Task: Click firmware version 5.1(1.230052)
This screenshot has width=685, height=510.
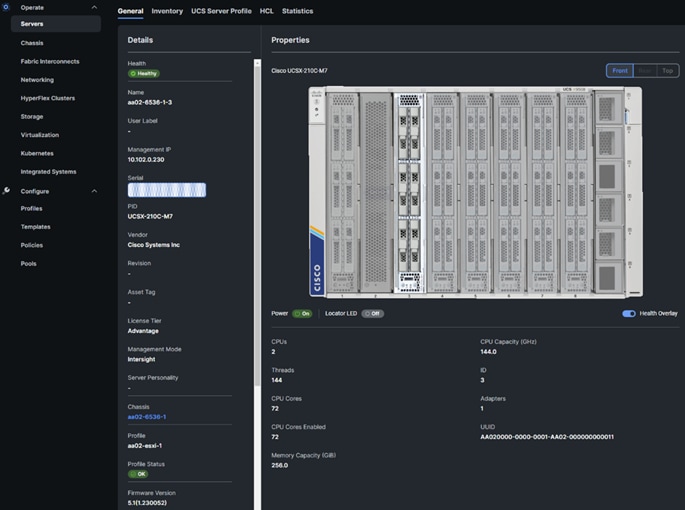Action: tap(147, 503)
